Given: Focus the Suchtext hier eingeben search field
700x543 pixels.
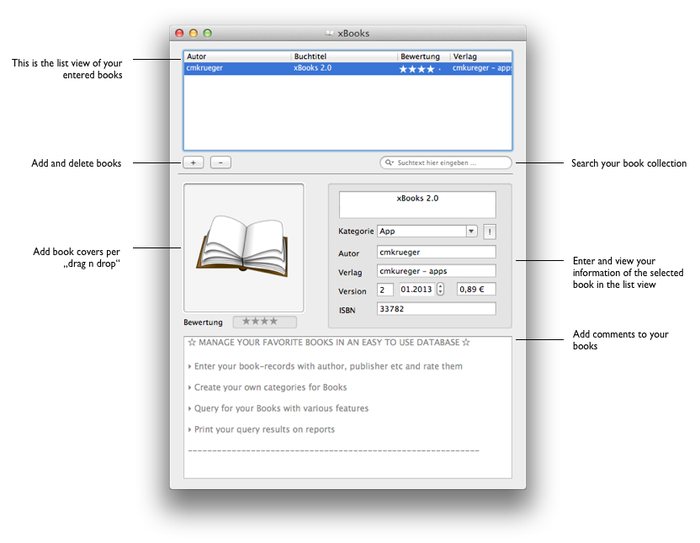Looking at the screenshot, I should pyautogui.click(x=446, y=163).
